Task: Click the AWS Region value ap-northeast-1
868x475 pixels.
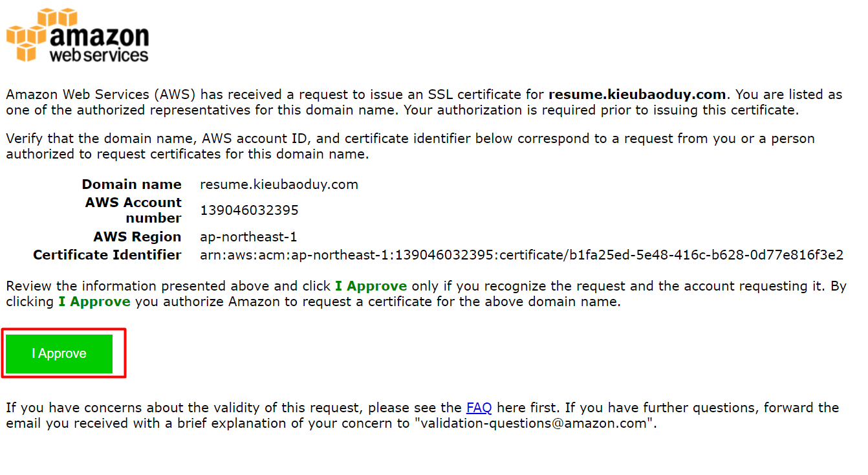Action: (248, 237)
